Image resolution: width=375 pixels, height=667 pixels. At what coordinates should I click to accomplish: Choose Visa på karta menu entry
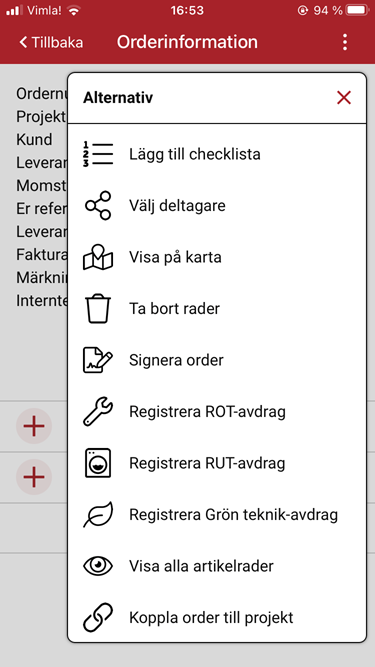point(175,257)
